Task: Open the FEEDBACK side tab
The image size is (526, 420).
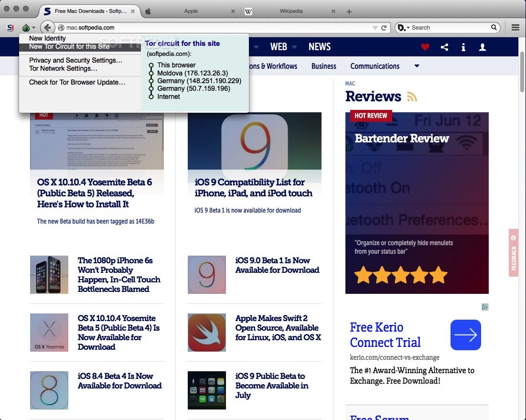Action: pyautogui.click(x=513, y=253)
